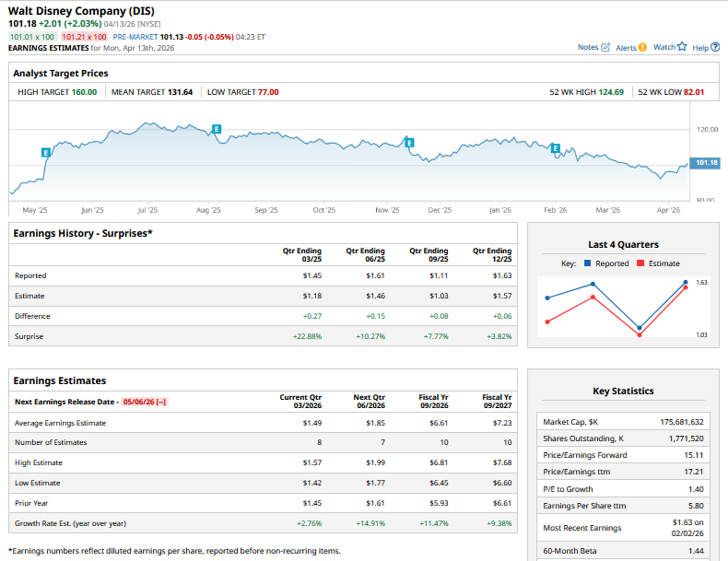Click the Watch link text

tap(663, 47)
